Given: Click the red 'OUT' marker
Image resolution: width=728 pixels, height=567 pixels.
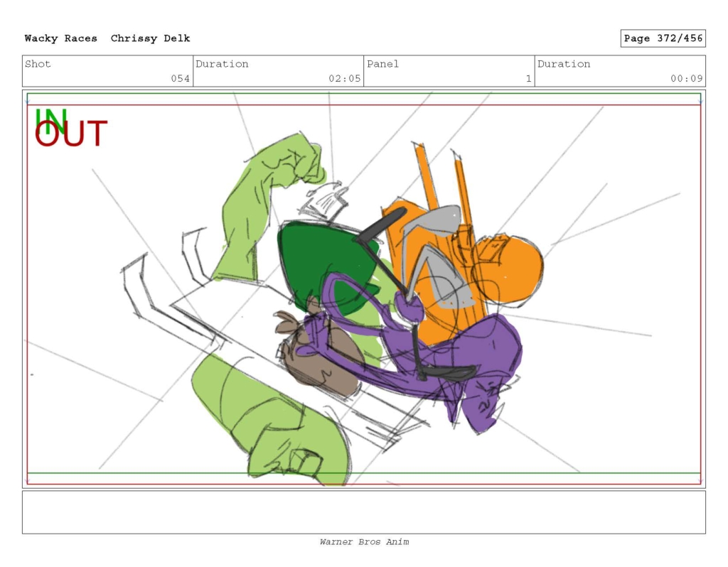Looking at the screenshot, I should pos(71,134).
